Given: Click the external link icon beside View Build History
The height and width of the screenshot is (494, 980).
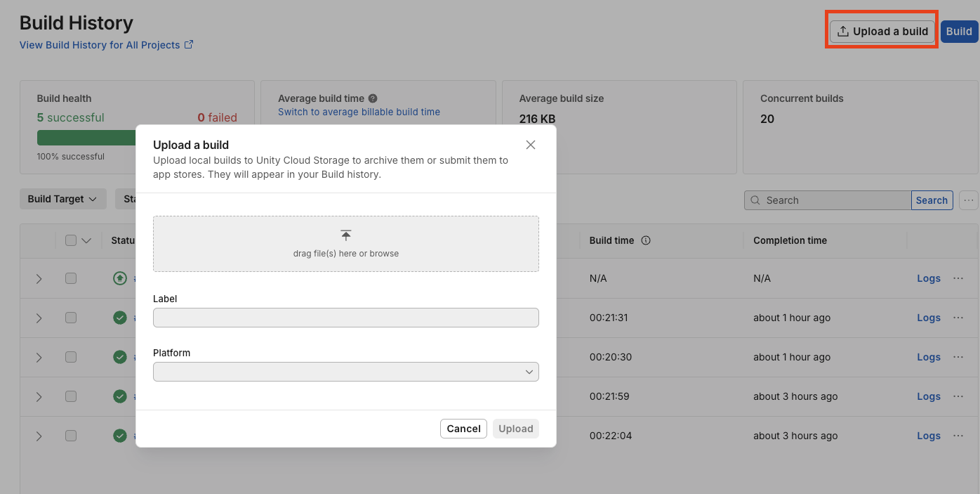Looking at the screenshot, I should tap(188, 44).
